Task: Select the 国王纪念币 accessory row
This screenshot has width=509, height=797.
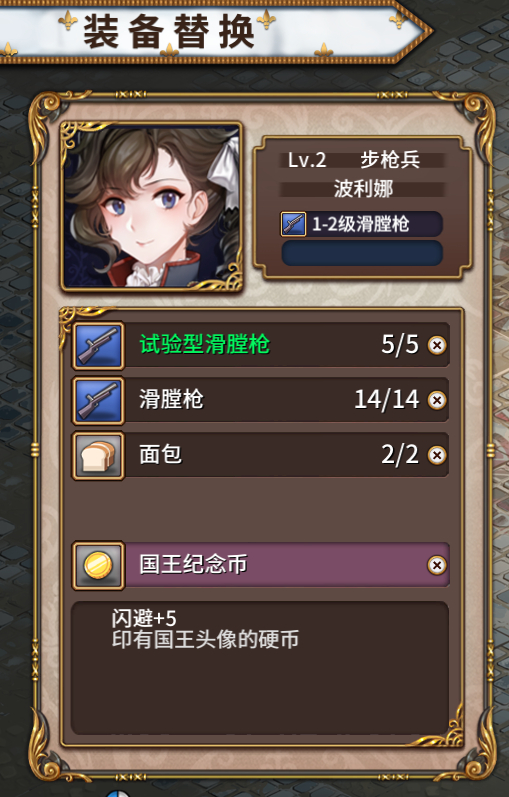Action: [x=261, y=565]
